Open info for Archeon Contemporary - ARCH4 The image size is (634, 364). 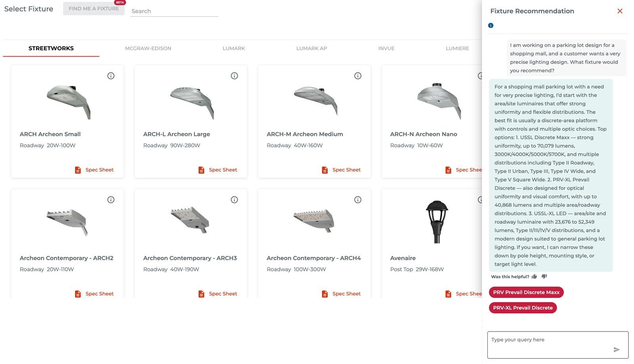click(x=358, y=200)
